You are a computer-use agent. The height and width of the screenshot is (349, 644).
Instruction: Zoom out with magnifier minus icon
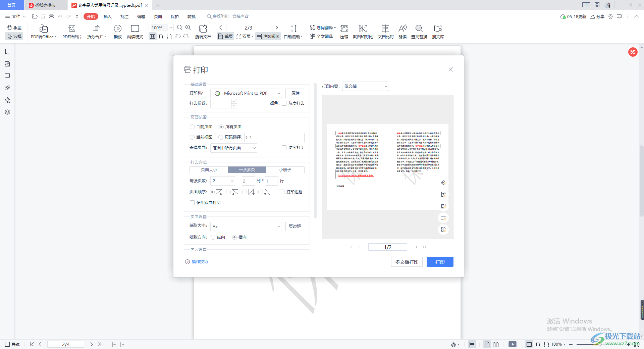tap(180, 28)
